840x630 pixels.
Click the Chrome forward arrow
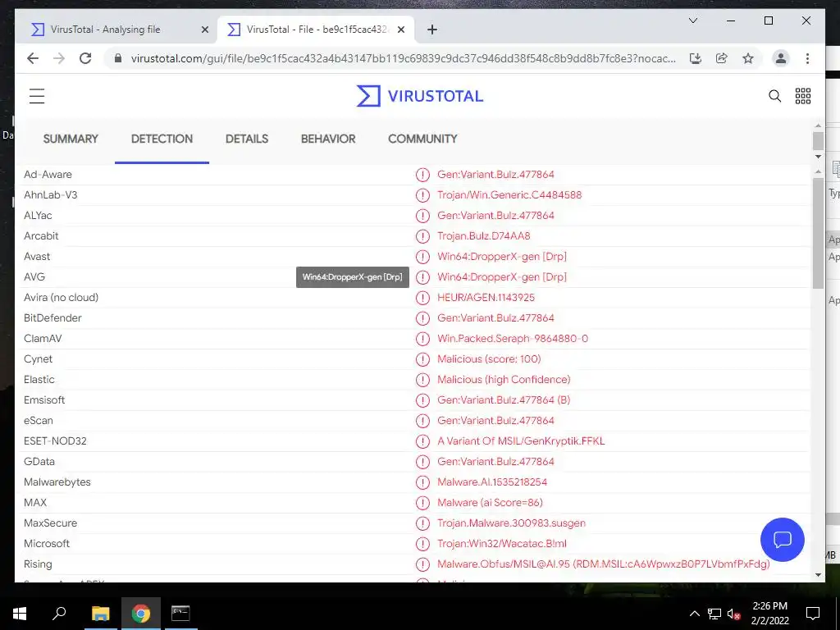[x=59, y=58]
